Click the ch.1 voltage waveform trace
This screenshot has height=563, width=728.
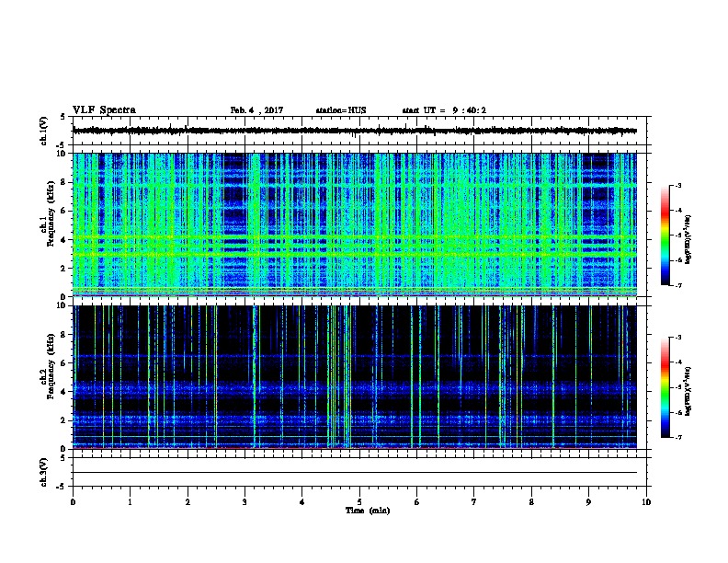[x=355, y=131]
